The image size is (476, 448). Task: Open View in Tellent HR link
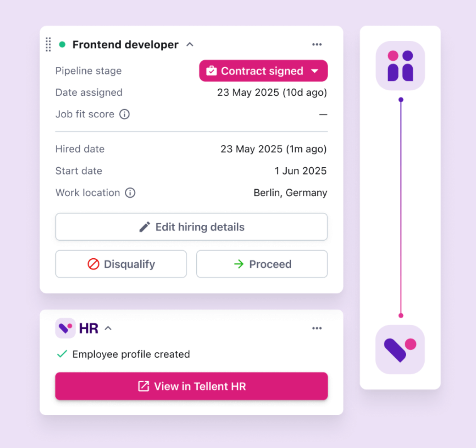[x=191, y=386]
